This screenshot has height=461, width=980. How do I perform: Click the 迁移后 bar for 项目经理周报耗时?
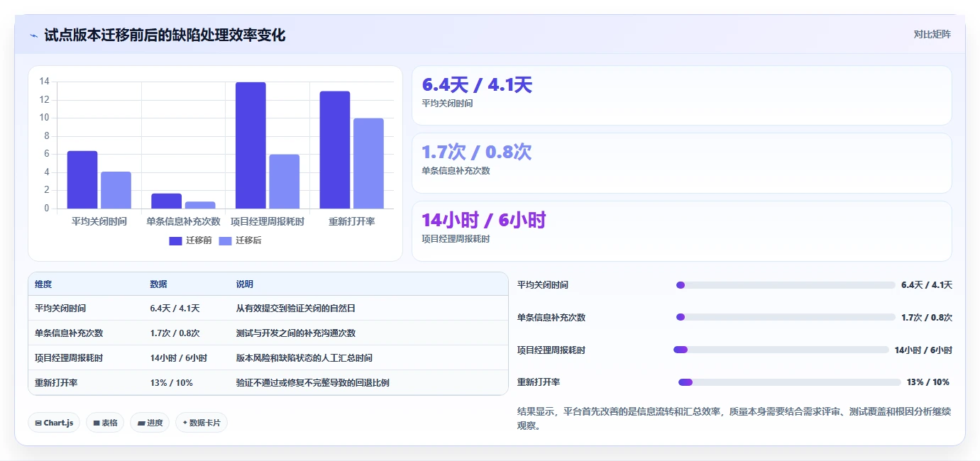tap(285, 182)
